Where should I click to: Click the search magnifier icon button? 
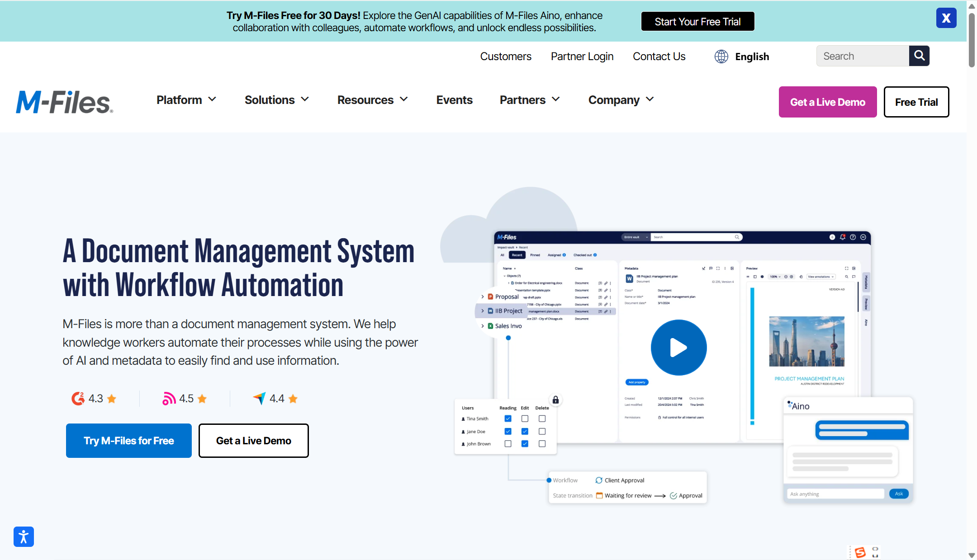click(919, 56)
